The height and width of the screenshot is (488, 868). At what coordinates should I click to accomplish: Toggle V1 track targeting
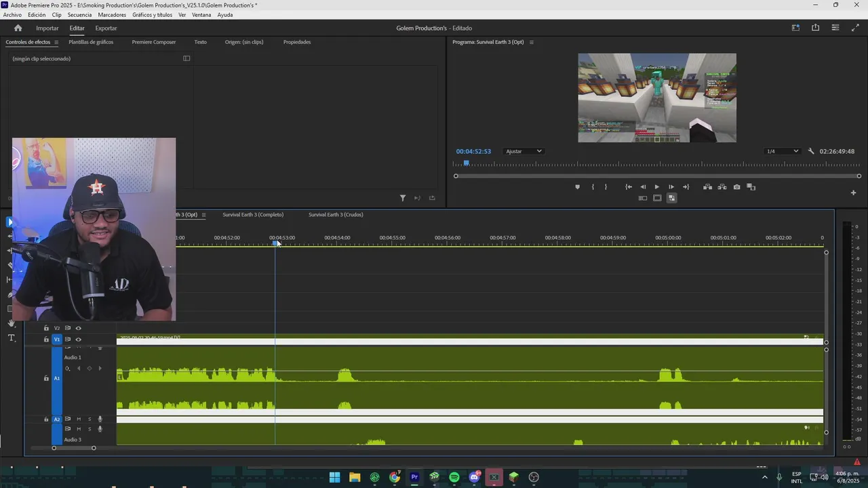(x=57, y=339)
